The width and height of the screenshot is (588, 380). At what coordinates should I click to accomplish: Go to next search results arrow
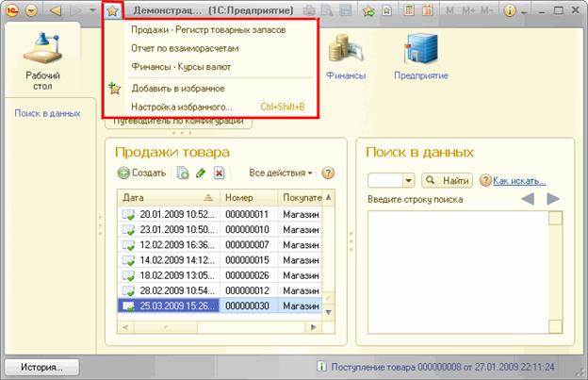coord(553,198)
